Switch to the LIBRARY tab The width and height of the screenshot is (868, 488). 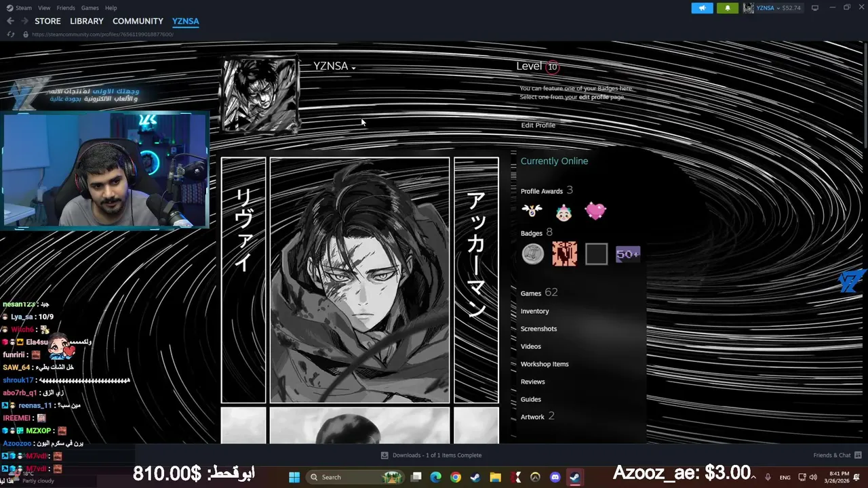coord(87,21)
